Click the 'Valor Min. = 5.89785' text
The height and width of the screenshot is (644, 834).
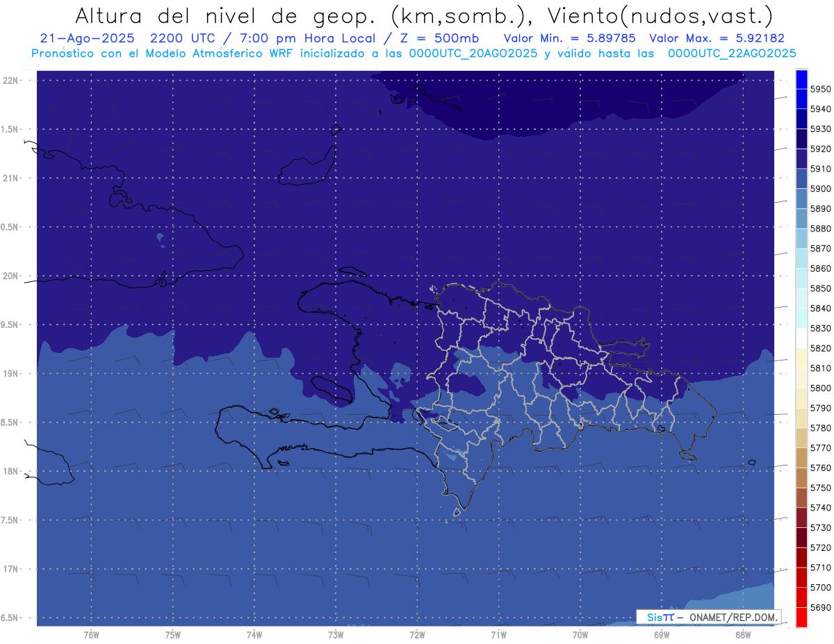[x=570, y=38]
